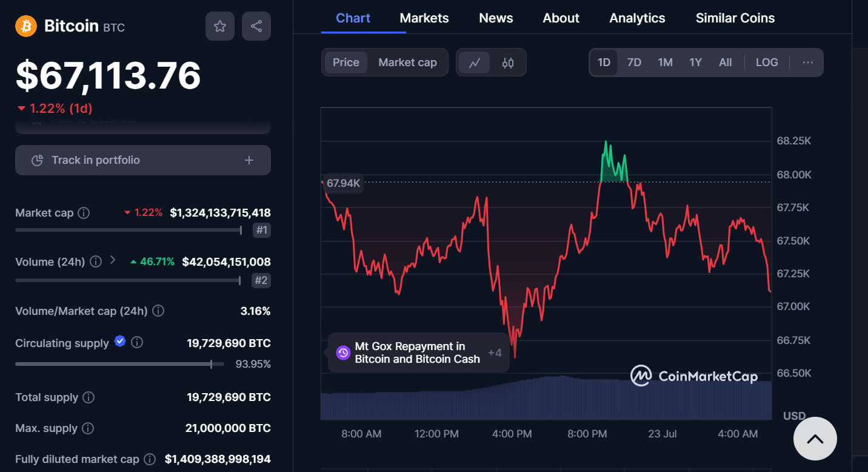Screen dimensions: 868x472
Task: Go to the Analytics tab
Action: click(x=637, y=18)
